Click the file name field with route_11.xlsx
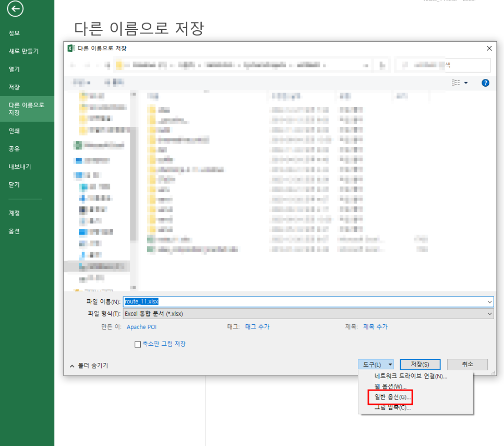This screenshot has height=446, width=504. [x=305, y=301]
